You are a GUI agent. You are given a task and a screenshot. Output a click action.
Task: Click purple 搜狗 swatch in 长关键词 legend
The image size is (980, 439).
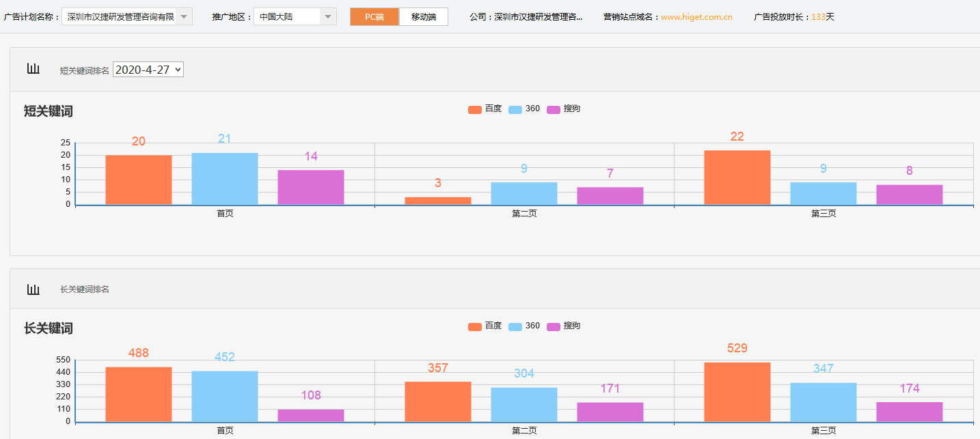pyautogui.click(x=554, y=326)
